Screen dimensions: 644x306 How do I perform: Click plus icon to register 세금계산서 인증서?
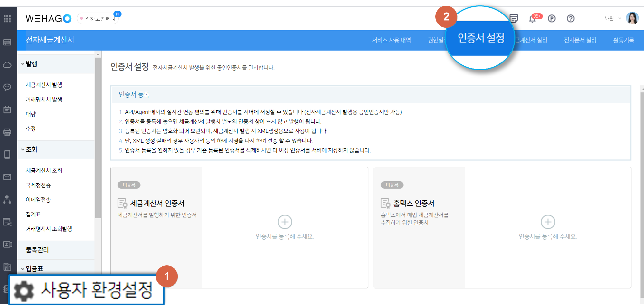click(x=285, y=222)
